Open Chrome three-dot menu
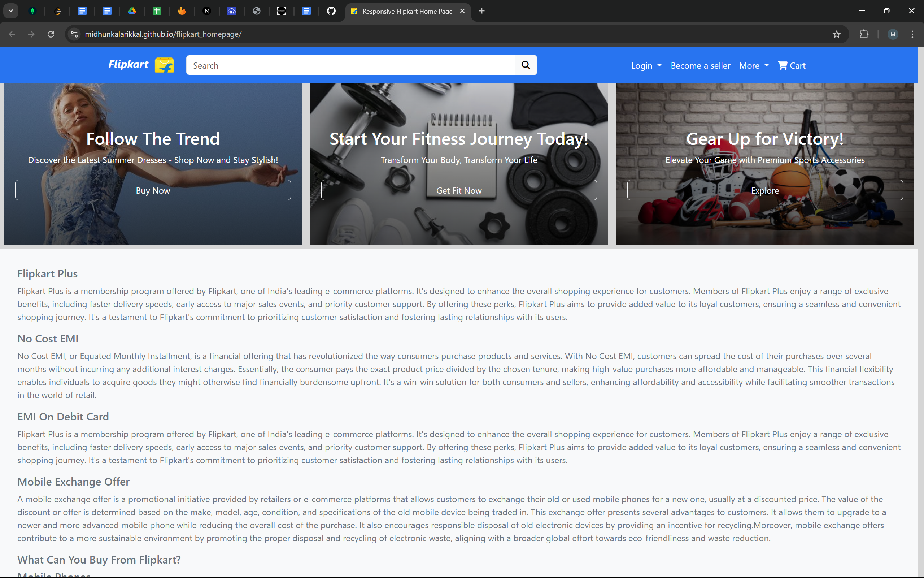The width and height of the screenshot is (924, 578). click(x=912, y=34)
